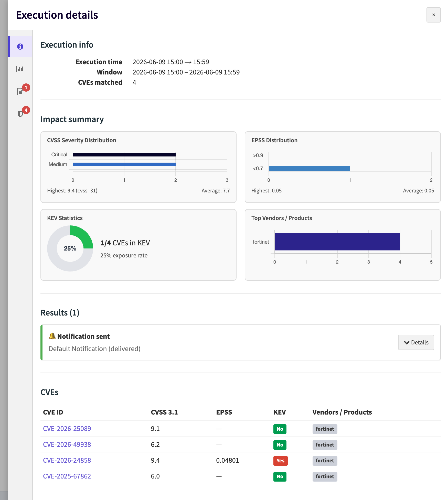Click the CVSS Severity Distribution title
The height and width of the screenshot is (500, 448).
(x=81, y=140)
